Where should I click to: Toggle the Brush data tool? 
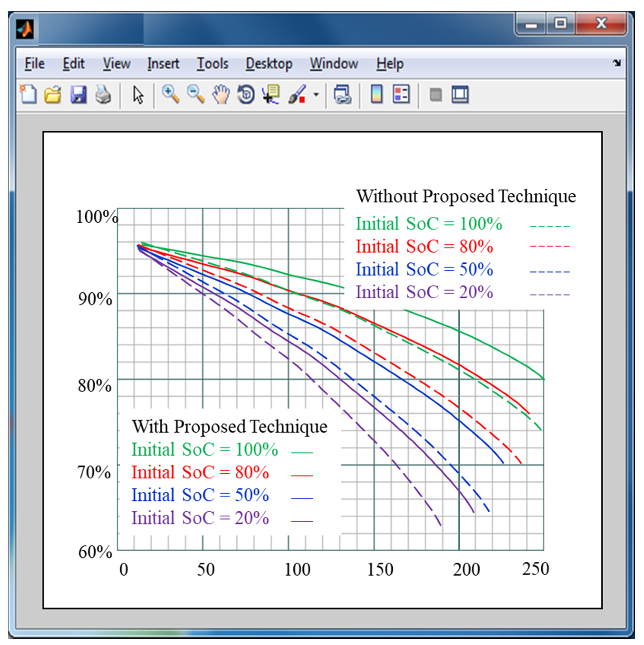[297, 95]
